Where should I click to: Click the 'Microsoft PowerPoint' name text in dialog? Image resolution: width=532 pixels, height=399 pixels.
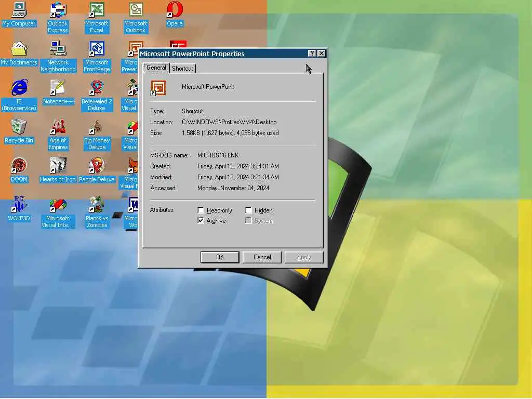click(x=208, y=87)
